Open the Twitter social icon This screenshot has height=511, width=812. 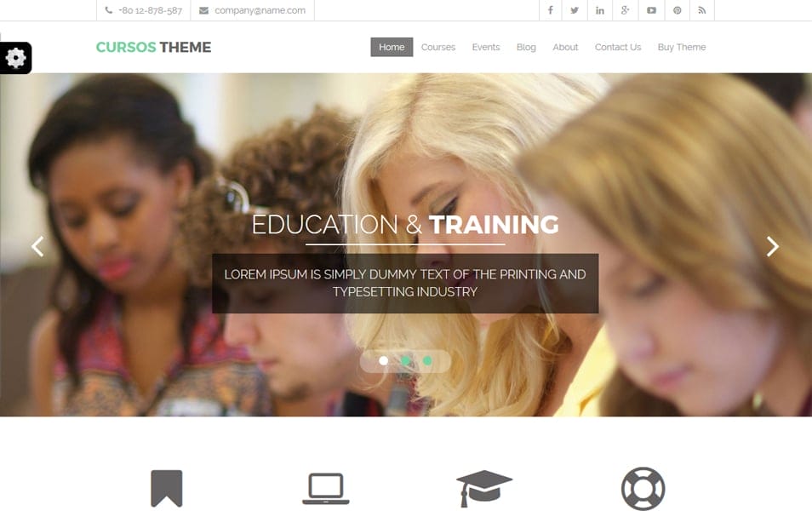click(575, 10)
